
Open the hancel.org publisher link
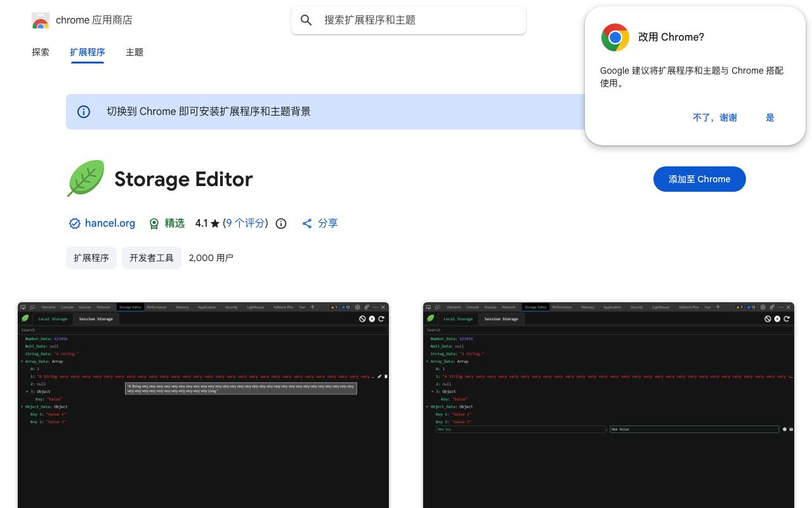(110, 224)
